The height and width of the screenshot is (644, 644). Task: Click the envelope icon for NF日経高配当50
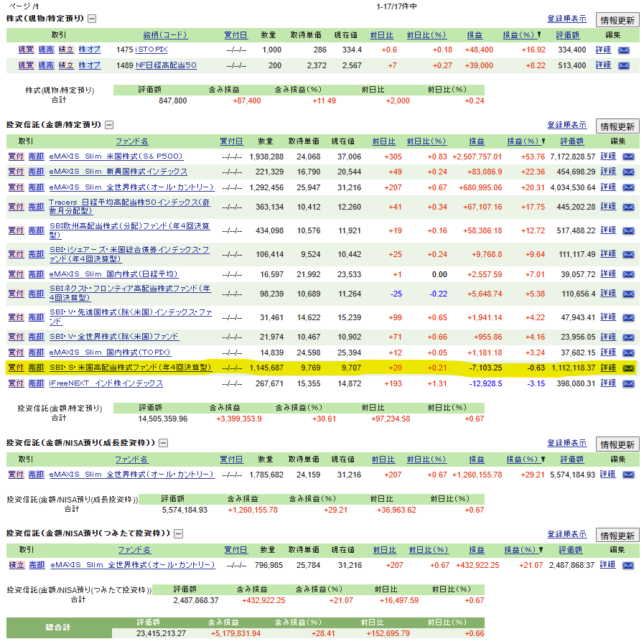click(623, 66)
